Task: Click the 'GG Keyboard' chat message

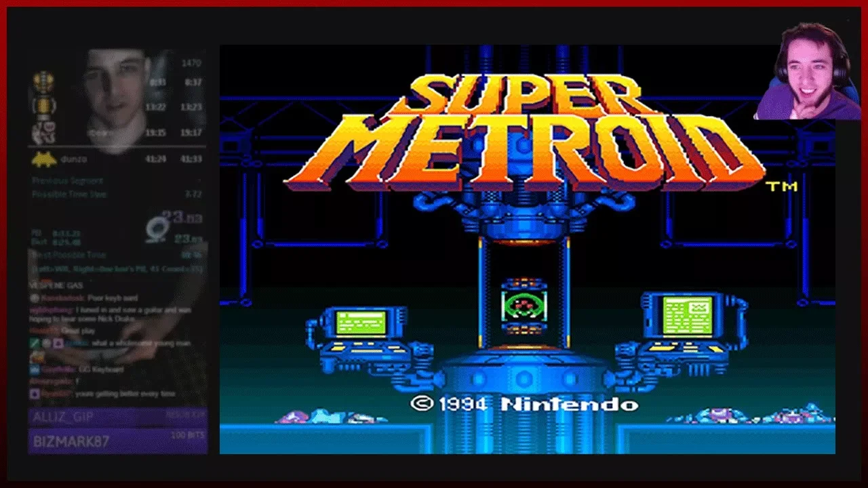Action: point(102,369)
